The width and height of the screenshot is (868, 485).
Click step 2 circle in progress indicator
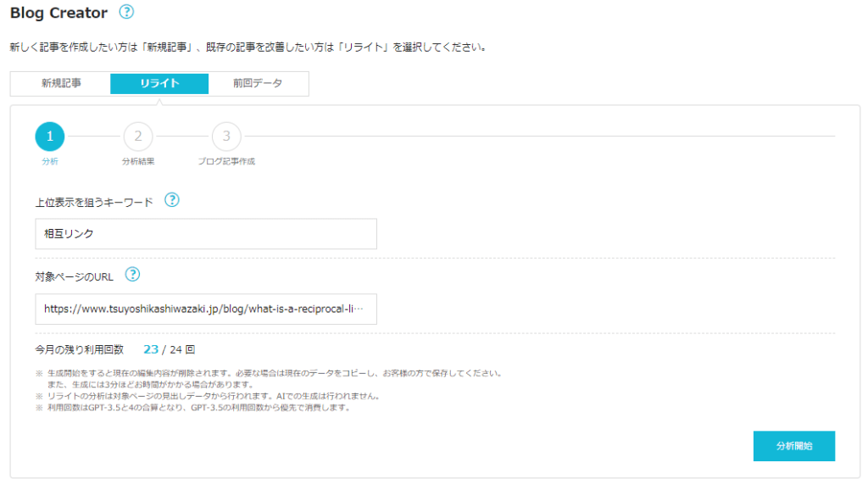[137, 136]
